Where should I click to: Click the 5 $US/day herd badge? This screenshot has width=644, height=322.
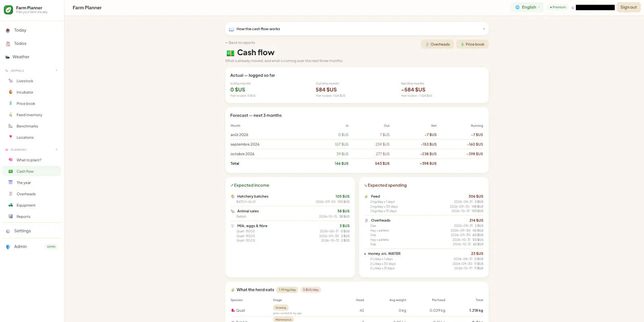(x=311, y=290)
